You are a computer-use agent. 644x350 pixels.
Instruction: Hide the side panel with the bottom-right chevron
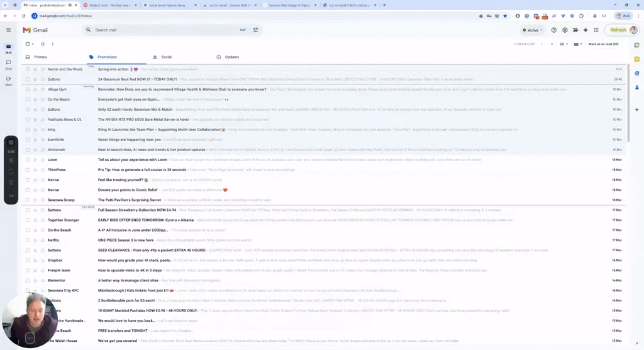636,343
